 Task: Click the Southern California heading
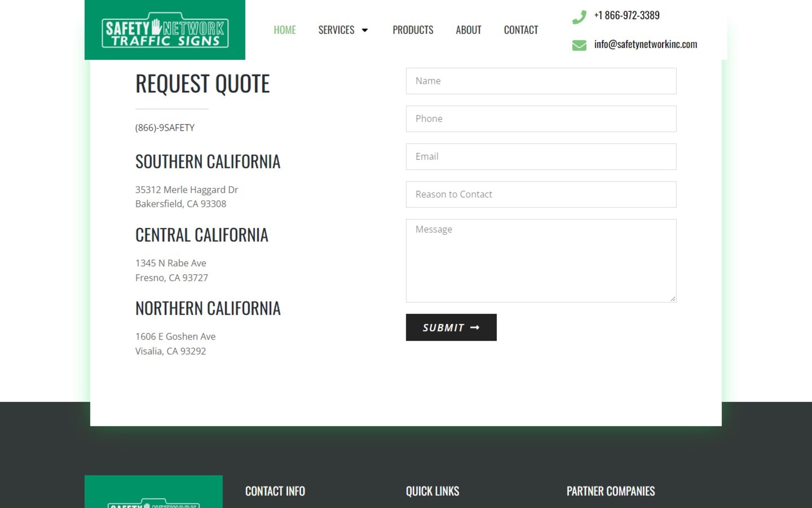click(x=208, y=162)
